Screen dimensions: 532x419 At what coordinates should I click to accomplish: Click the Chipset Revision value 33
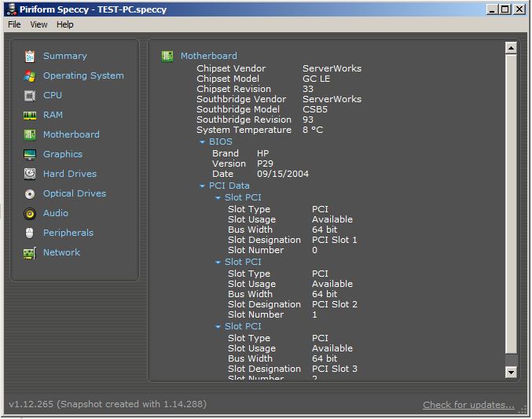coord(308,89)
